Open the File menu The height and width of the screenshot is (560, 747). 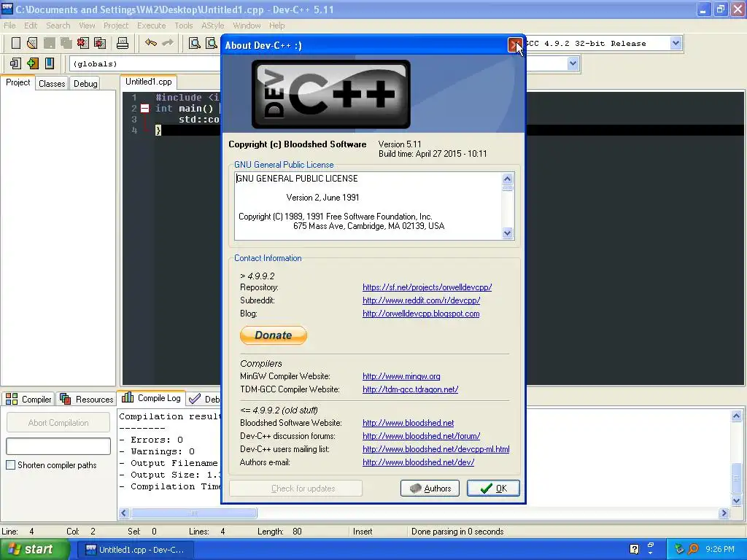pos(9,26)
